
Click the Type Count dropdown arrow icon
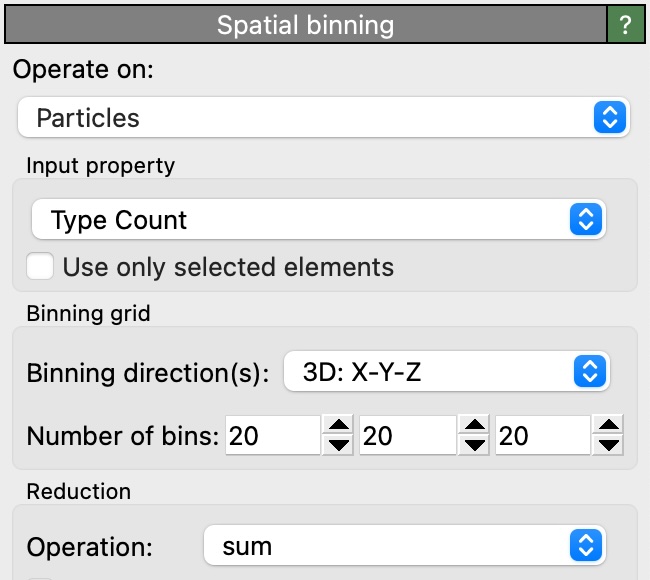[x=586, y=220]
